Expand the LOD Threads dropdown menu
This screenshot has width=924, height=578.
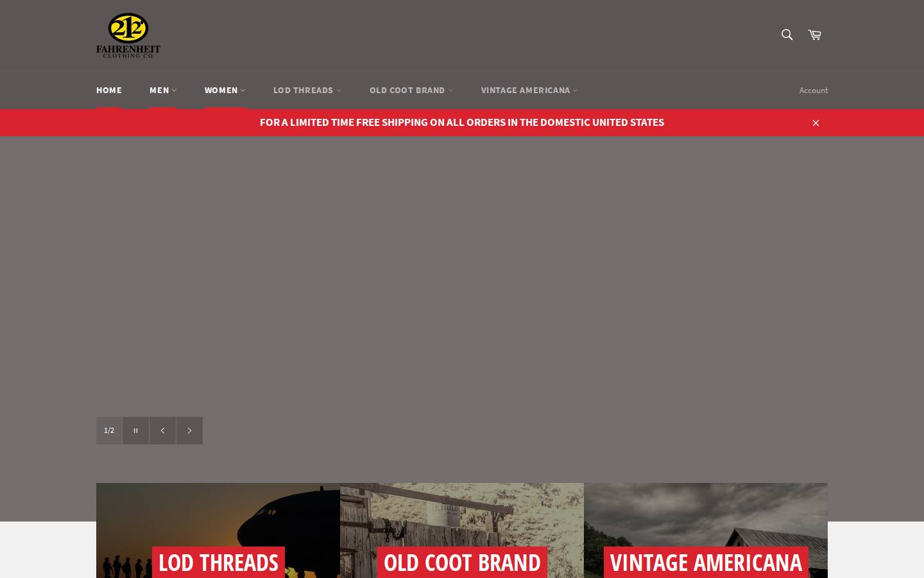[307, 90]
